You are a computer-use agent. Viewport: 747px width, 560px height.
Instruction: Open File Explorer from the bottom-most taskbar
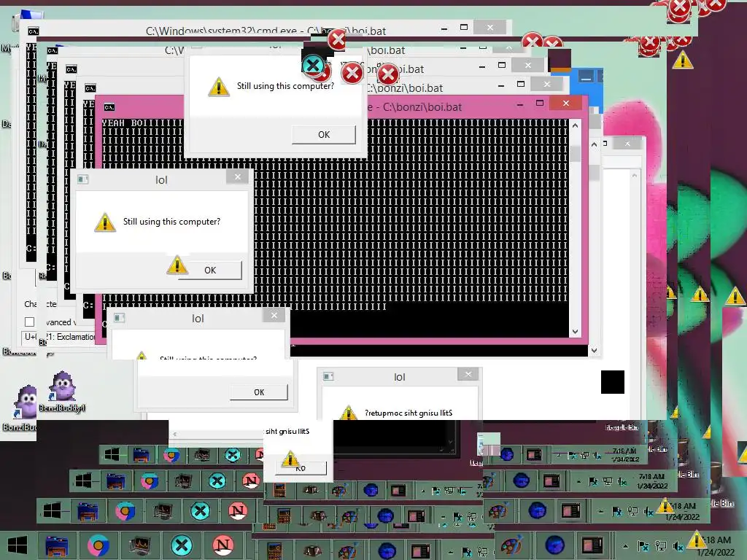pyautogui.click(x=57, y=545)
